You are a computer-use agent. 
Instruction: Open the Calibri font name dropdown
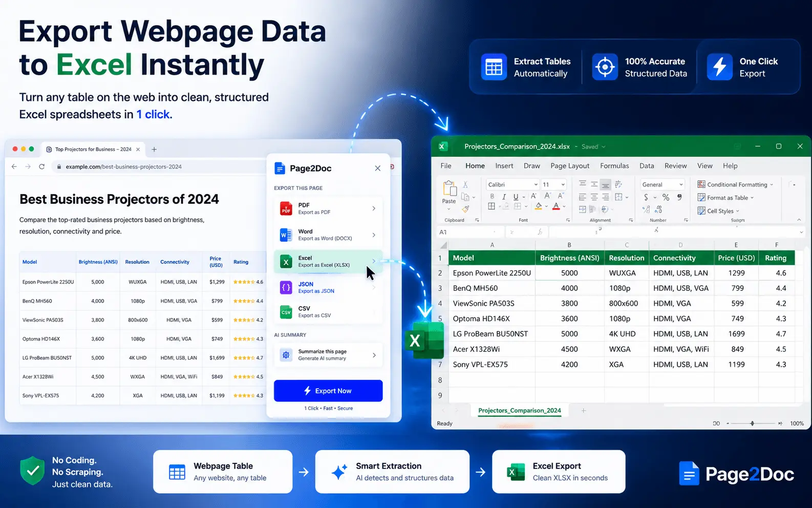point(536,185)
